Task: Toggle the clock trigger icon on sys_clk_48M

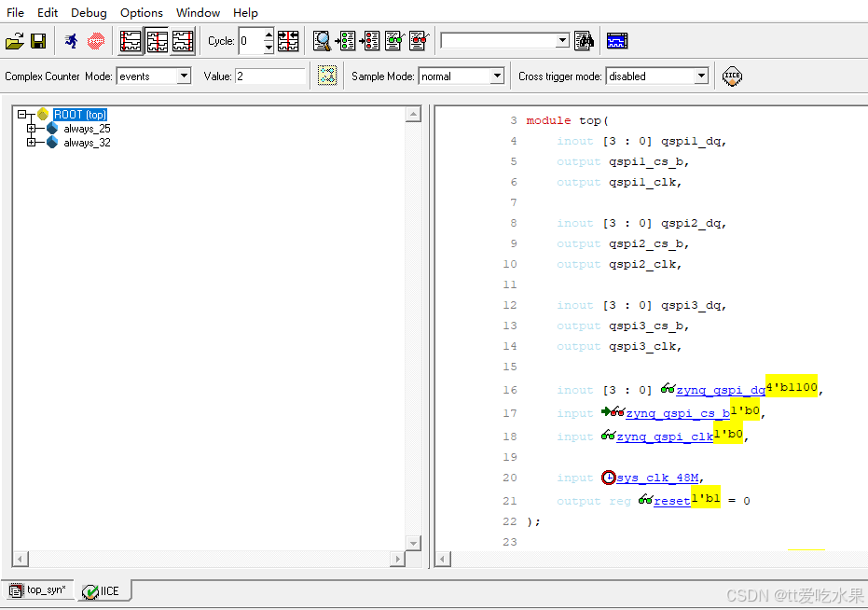Action: pyautogui.click(x=608, y=478)
